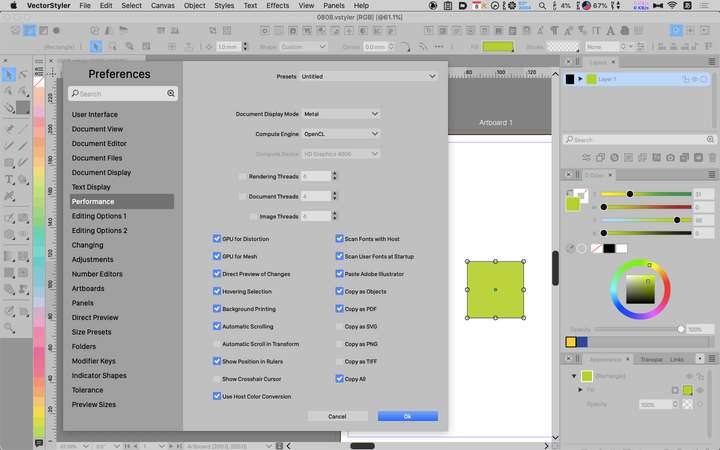
Task: Toggle Direct Preview of Changes checkbox
Action: pos(217,273)
